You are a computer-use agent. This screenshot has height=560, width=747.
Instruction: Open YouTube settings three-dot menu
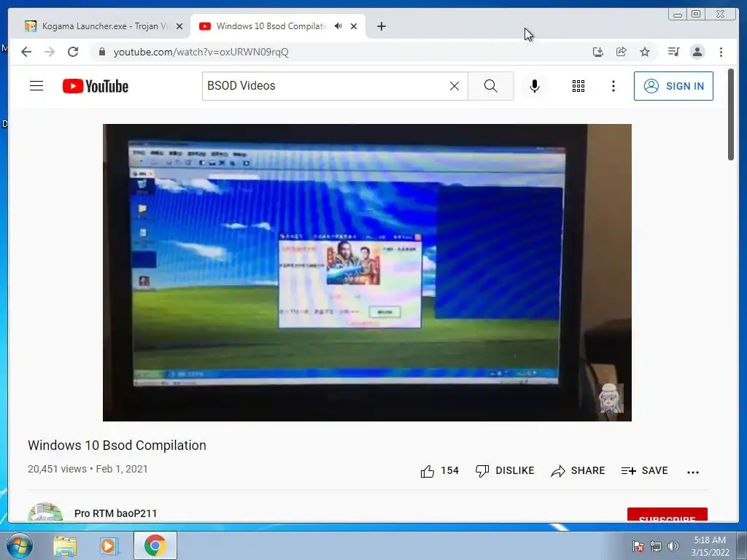coord(613,86)
